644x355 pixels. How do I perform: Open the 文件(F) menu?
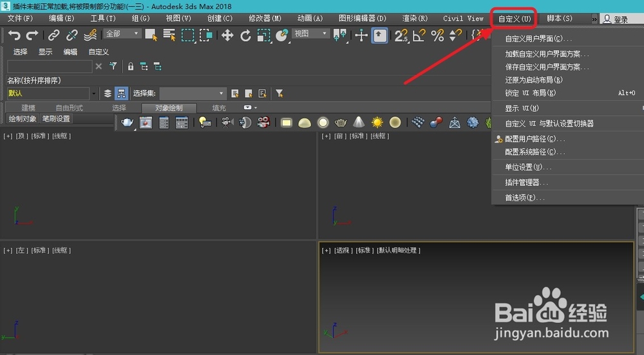point(20,19)
